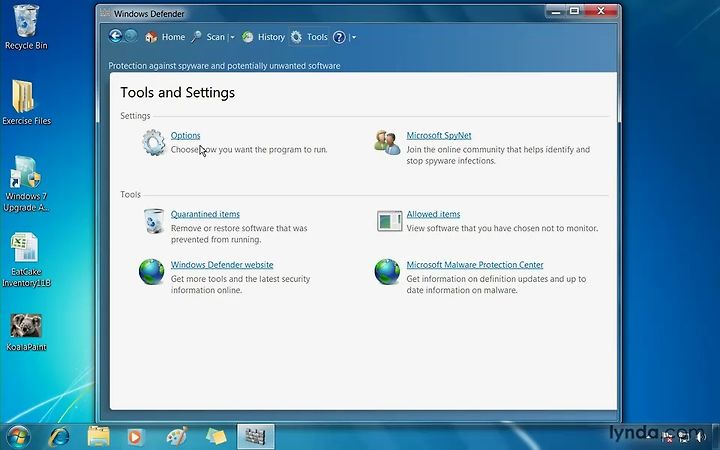Minimize the Windows Defender window

(x=556, y=11)
